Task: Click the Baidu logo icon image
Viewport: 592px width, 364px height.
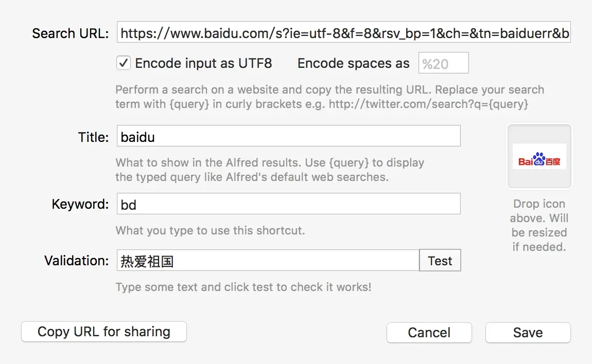Action: coord(539,156)
